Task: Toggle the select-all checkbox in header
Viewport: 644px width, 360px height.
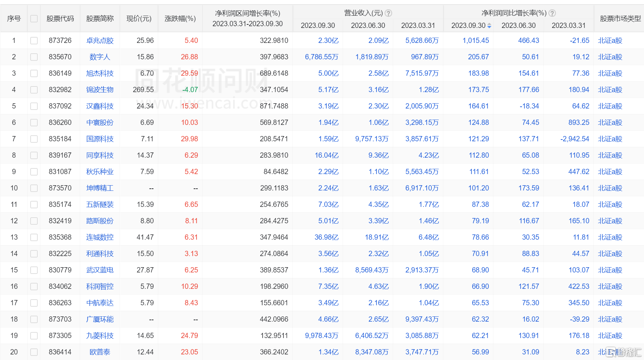Action: (34, 18)
